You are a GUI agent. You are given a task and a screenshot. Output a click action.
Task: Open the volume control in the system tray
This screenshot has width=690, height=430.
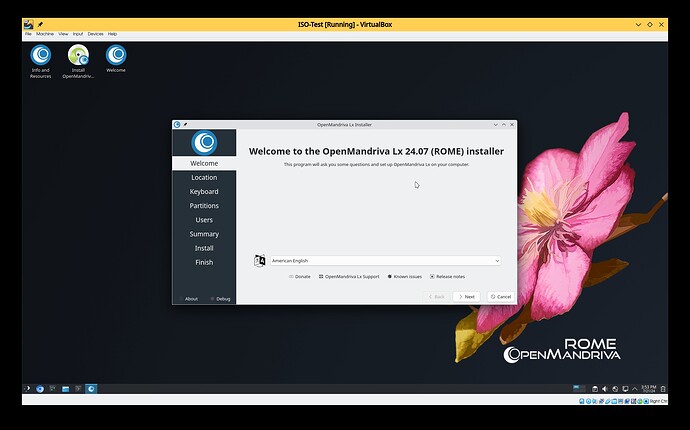pos(605,389)
